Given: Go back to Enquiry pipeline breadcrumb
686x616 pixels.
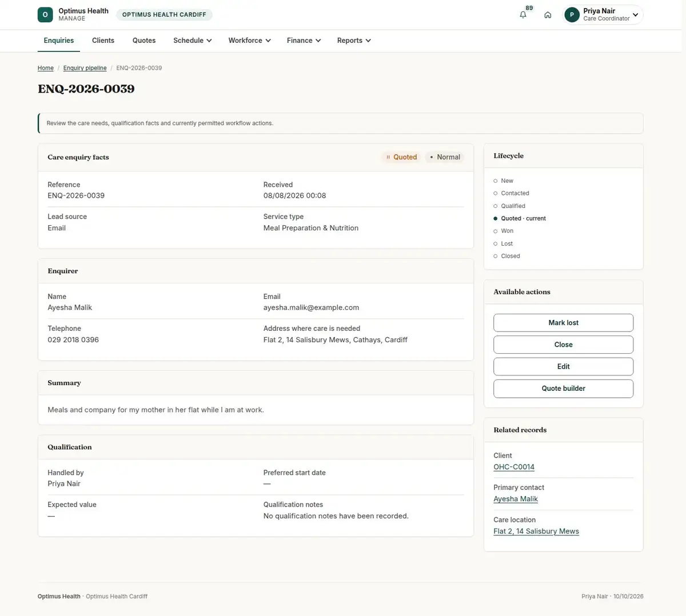Looking at the screenshot, I should point(85,68).
